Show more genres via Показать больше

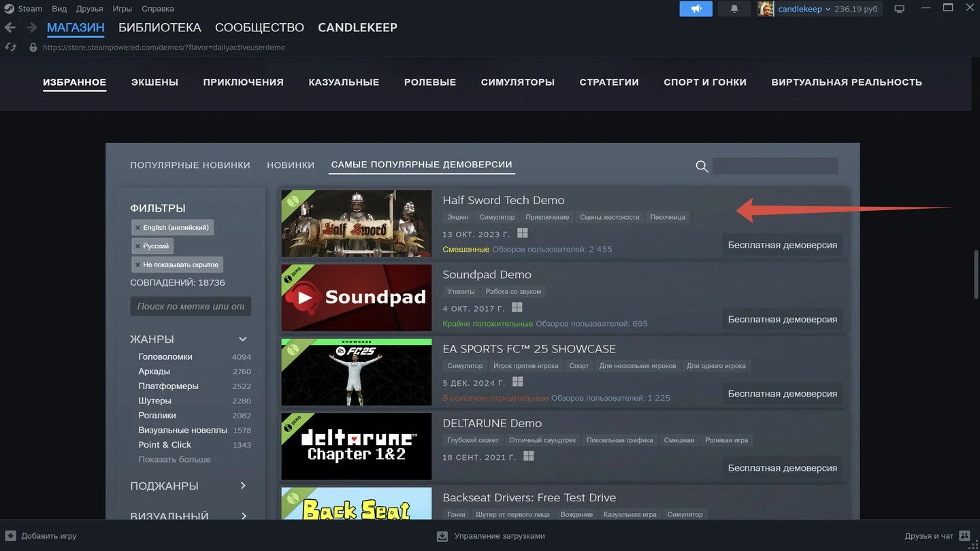pyautogui.click(x=174, y=459)
